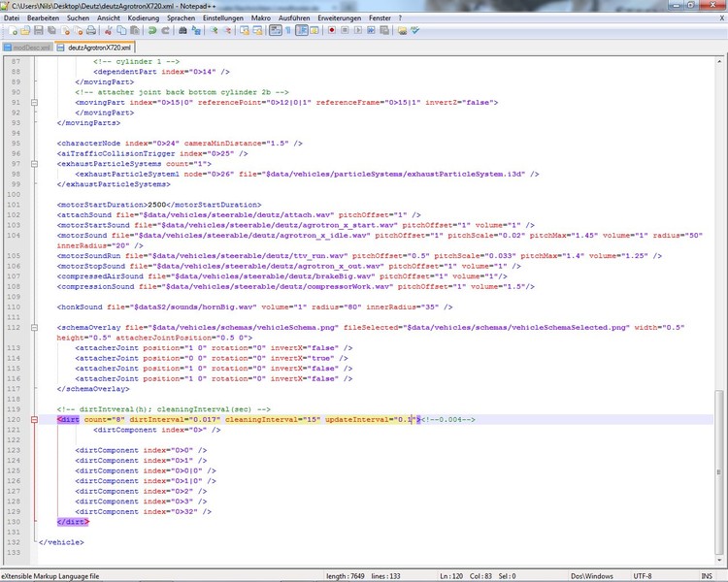Click the Playback macro icon
728x582 pixels.
pos(357,31)
